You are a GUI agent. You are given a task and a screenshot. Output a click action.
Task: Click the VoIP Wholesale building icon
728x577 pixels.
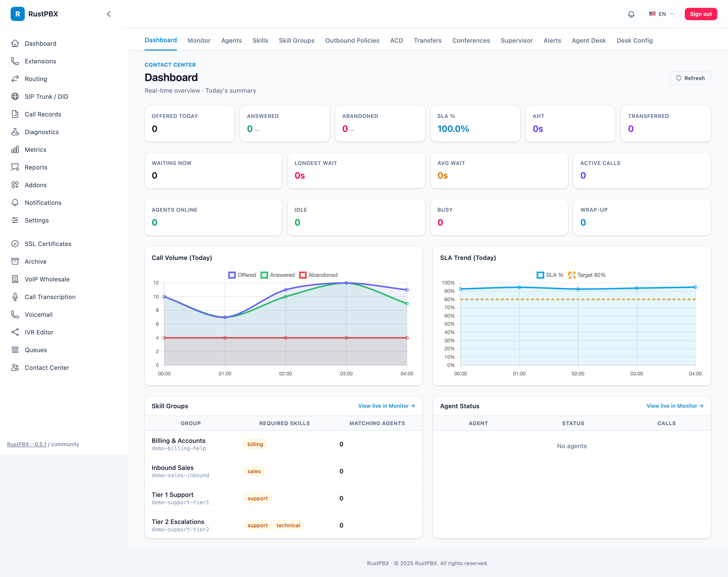(x=15, y=279)
